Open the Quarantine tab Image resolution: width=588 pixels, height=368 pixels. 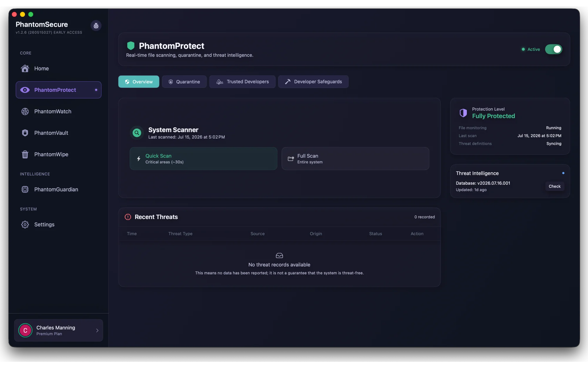pos(184,82)
